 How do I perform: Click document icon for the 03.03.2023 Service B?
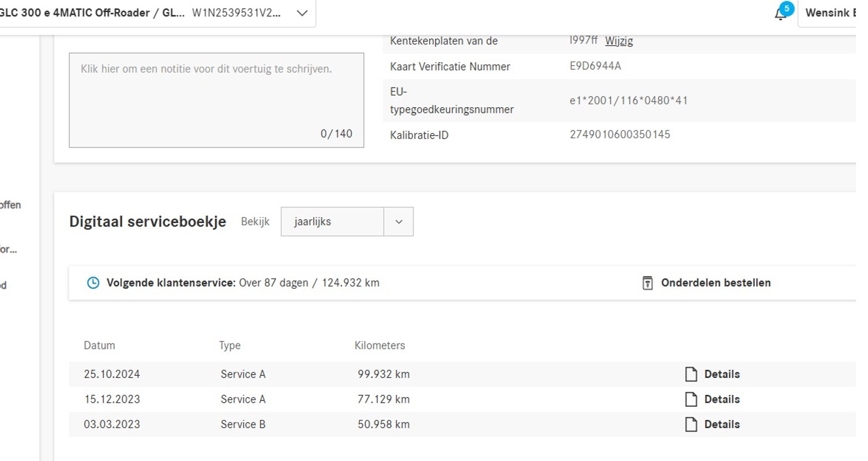691,425
